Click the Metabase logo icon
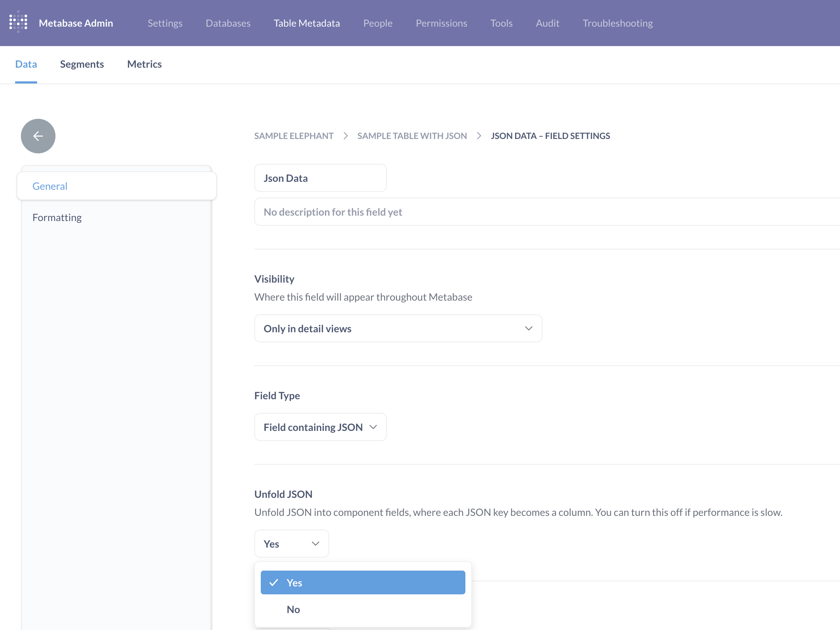The width and height of the screenshot is (840, 630). point(18,22)
